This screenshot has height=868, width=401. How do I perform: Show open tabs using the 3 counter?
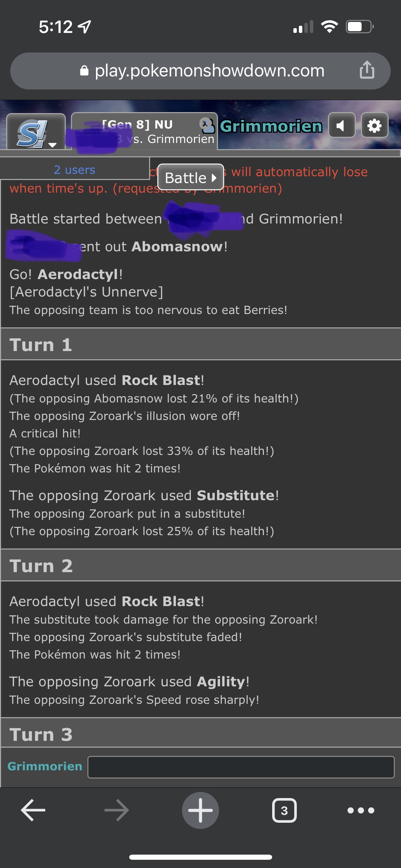(x=284, y=810)
